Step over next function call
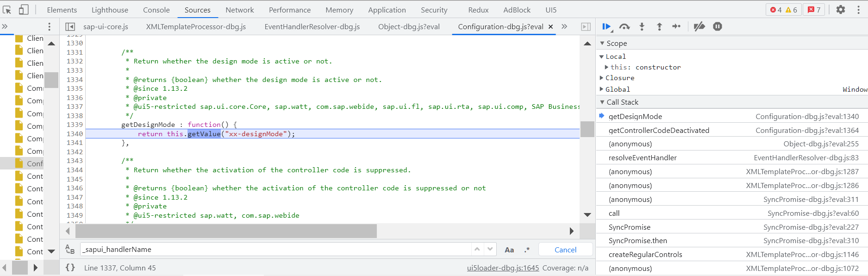Viewport: 868px width, 276px height. 624,27
